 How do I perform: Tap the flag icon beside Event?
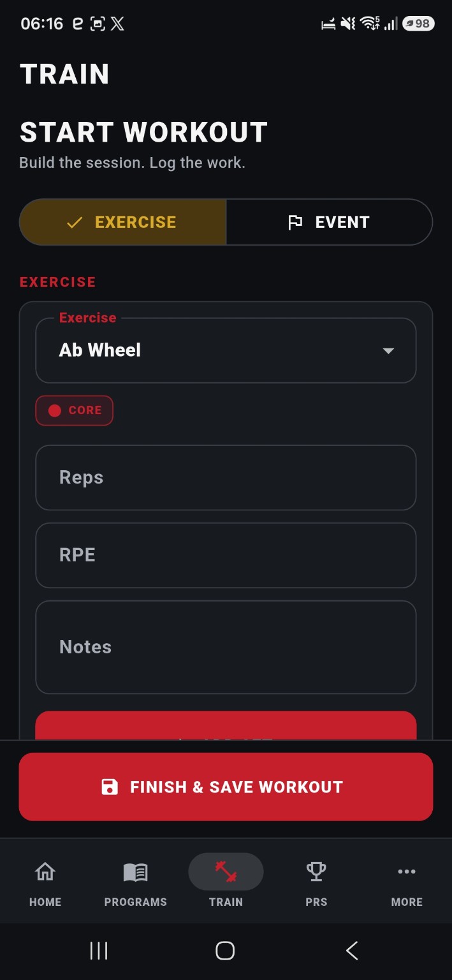click(x=295, y=222)
